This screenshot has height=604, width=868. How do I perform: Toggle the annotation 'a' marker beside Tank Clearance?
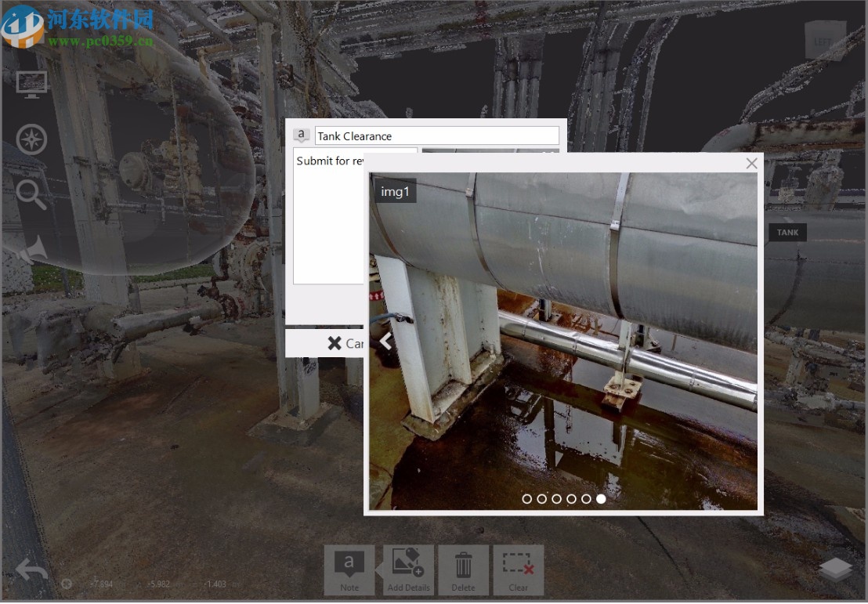[302, 134]
